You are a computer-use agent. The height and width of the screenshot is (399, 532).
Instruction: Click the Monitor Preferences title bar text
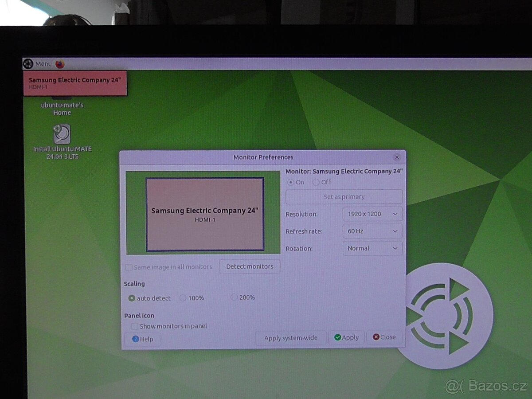263,157
